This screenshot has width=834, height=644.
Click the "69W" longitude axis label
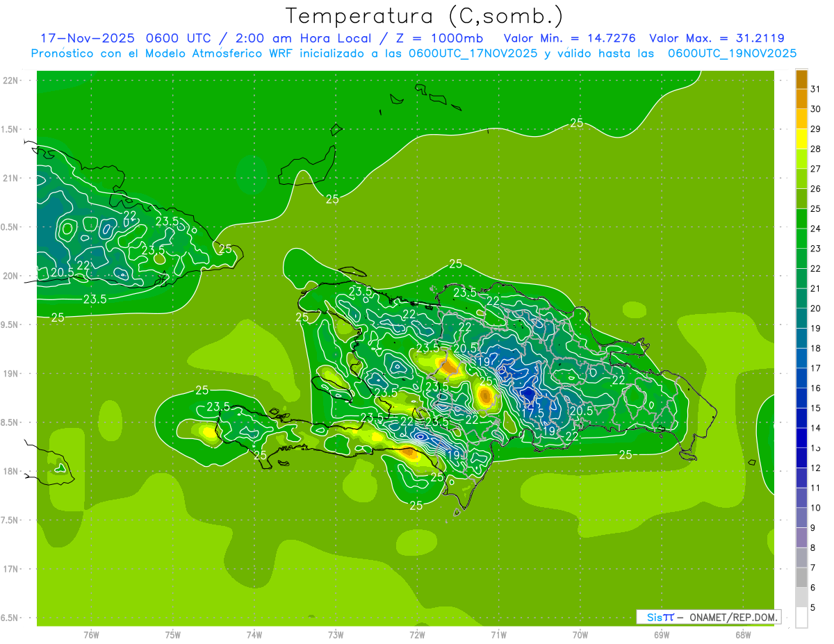click(x=661, y=635)
